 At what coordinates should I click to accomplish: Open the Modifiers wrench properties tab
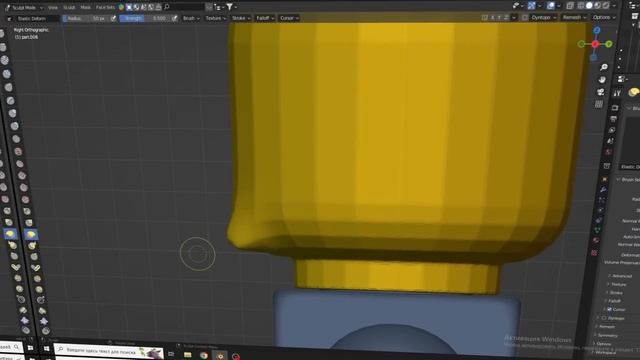tap(603, 189)
